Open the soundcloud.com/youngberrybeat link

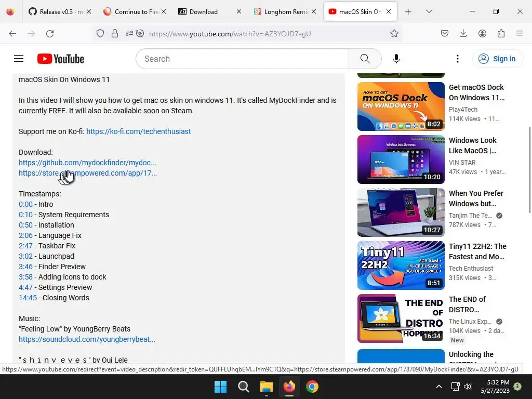tap(87, 339)
